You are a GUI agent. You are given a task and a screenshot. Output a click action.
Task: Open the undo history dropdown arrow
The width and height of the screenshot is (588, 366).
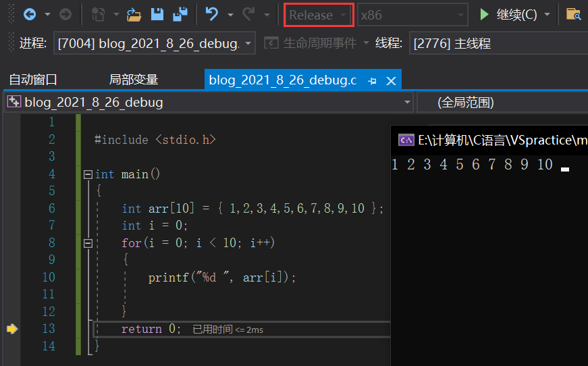231,15
